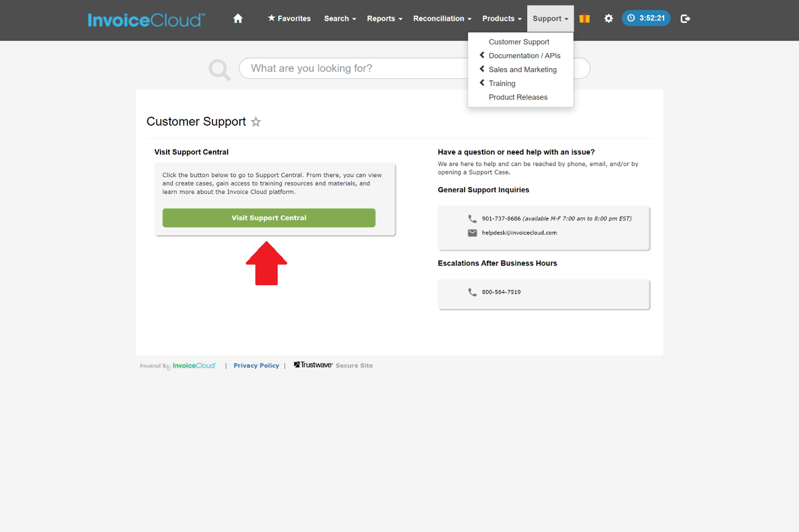Click the 'Escalations After Business Hours' heading
Screen dimensions: 799x532
tap(497, 263)
